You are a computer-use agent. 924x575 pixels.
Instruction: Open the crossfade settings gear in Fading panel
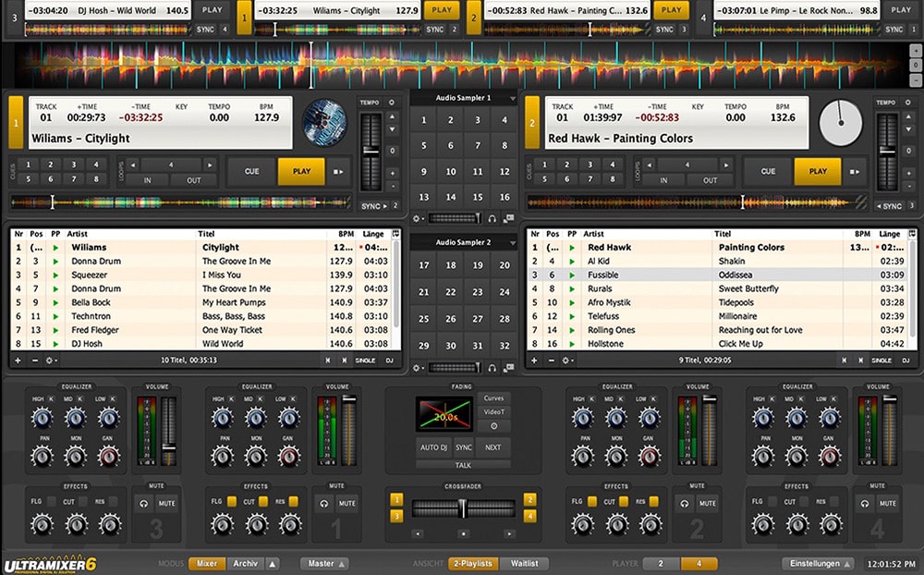click(493, 425)
